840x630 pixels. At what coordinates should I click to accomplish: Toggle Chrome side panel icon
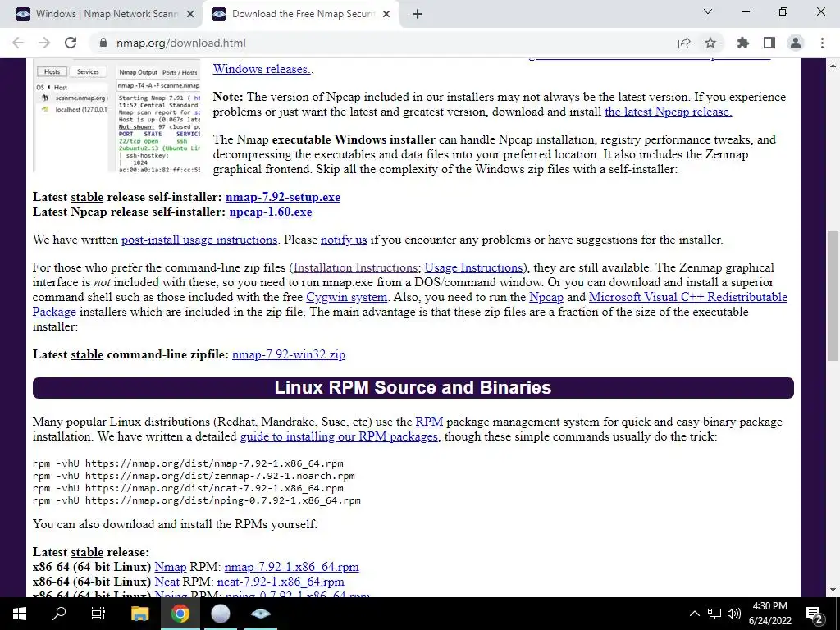point(769,43)
